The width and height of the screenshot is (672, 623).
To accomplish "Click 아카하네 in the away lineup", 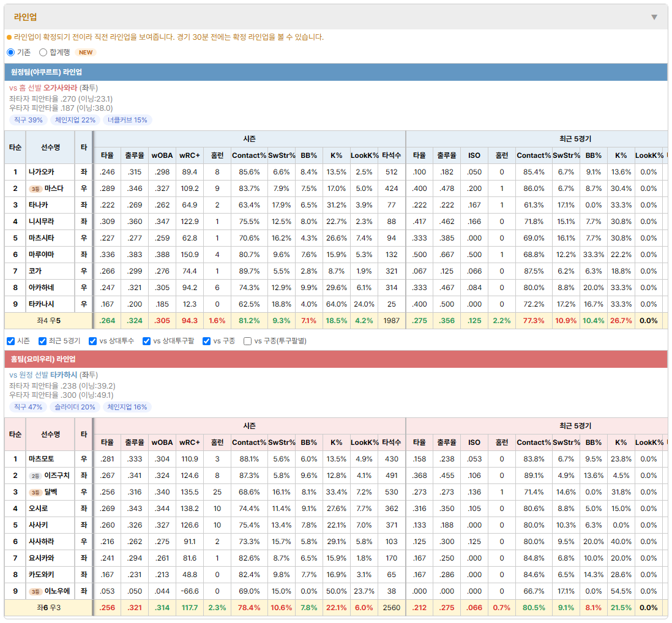I will [42, 288].
